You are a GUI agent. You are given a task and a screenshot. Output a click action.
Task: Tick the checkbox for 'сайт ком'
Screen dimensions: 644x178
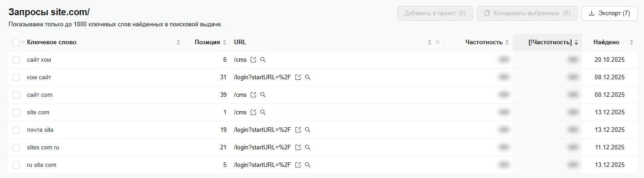coord(16,60)
